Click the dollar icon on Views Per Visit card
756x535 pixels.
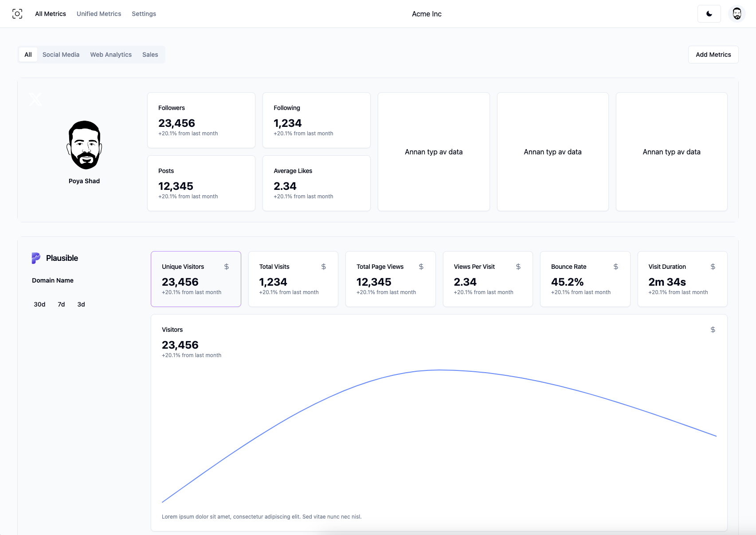click(x=518, y=267)
